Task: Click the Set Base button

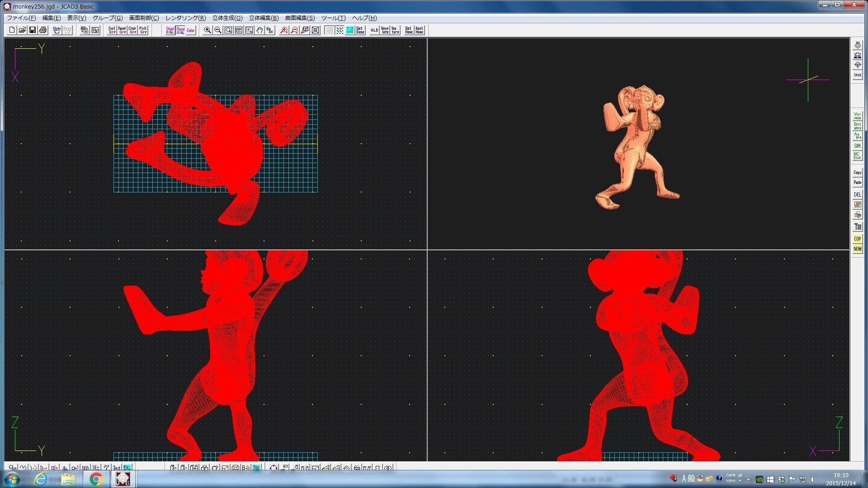Action: (360, 30)
